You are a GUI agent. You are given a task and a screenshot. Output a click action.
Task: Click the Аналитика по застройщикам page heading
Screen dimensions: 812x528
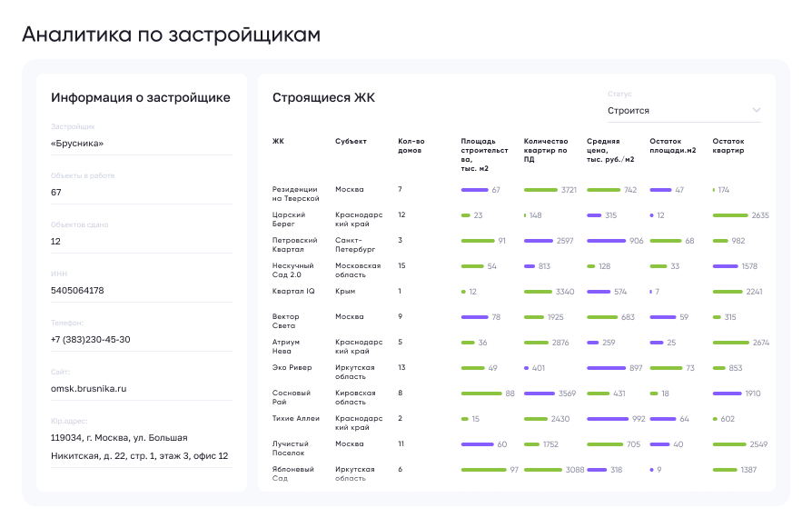pos(172,35)
